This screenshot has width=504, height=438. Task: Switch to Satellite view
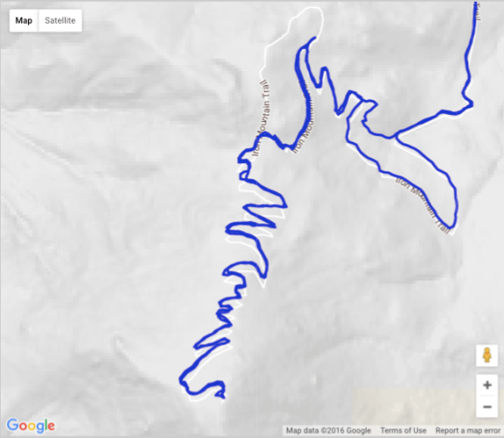[x=60, y=21]
